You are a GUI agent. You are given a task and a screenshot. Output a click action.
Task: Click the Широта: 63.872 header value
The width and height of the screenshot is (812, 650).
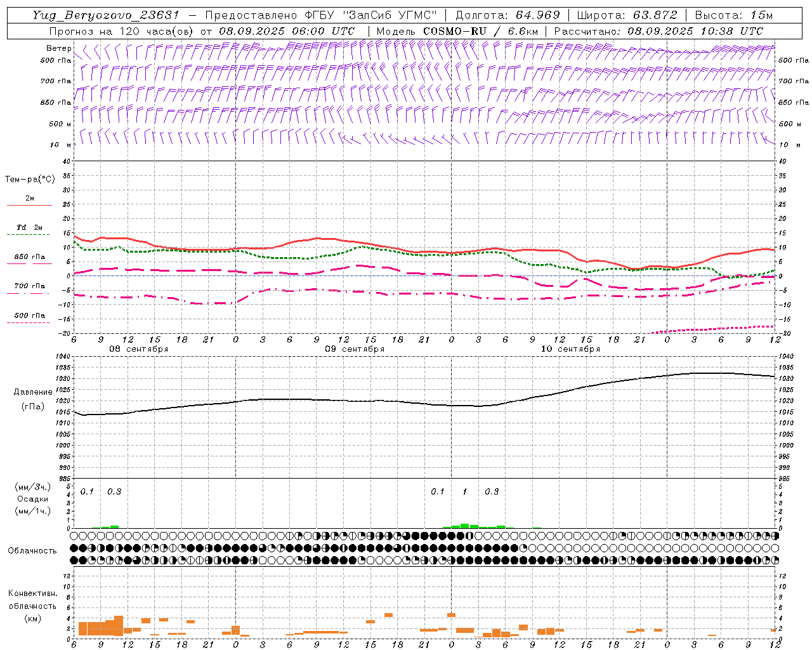[x=627, y=15]
